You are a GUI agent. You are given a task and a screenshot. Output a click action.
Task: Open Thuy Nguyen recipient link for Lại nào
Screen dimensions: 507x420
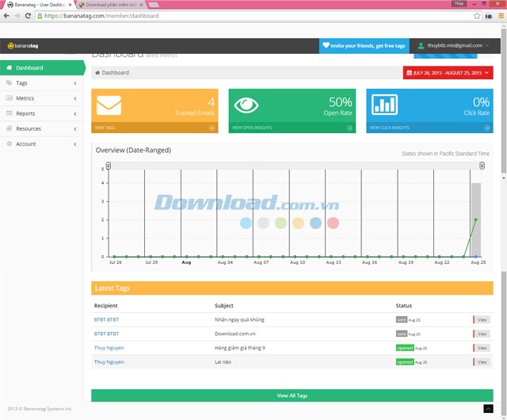109,361
